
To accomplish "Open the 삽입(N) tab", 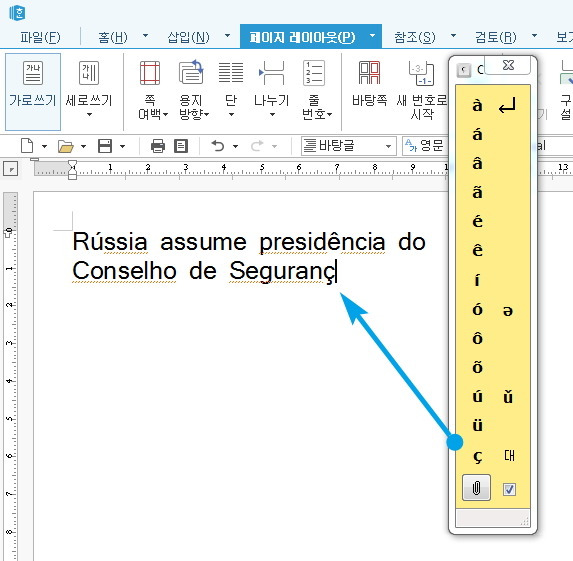I will click(x=188, y=37).
